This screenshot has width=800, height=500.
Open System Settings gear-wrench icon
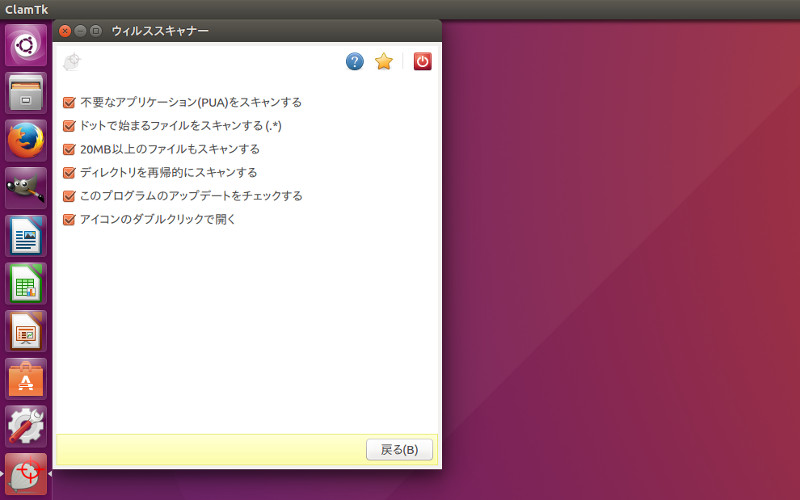tap(26, 427)
